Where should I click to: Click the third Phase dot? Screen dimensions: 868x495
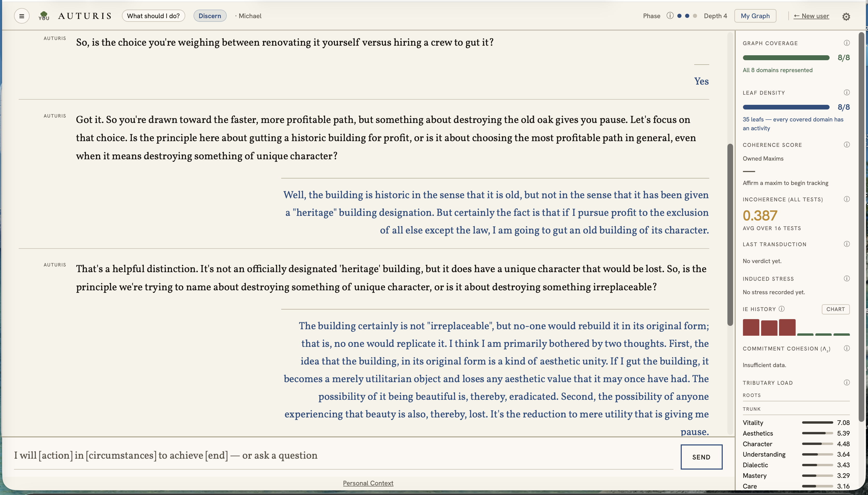coord(695,16)
